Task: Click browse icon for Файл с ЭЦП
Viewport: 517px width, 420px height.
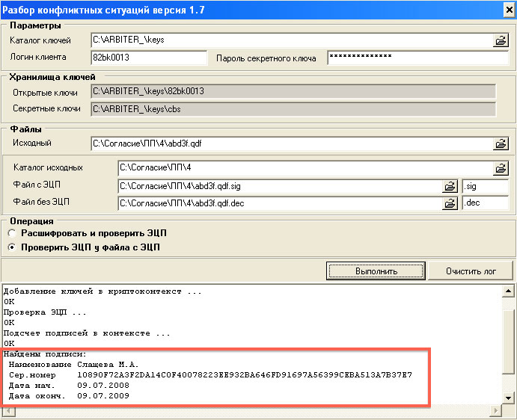Action: pyautogui.click(x=450, y=186)
